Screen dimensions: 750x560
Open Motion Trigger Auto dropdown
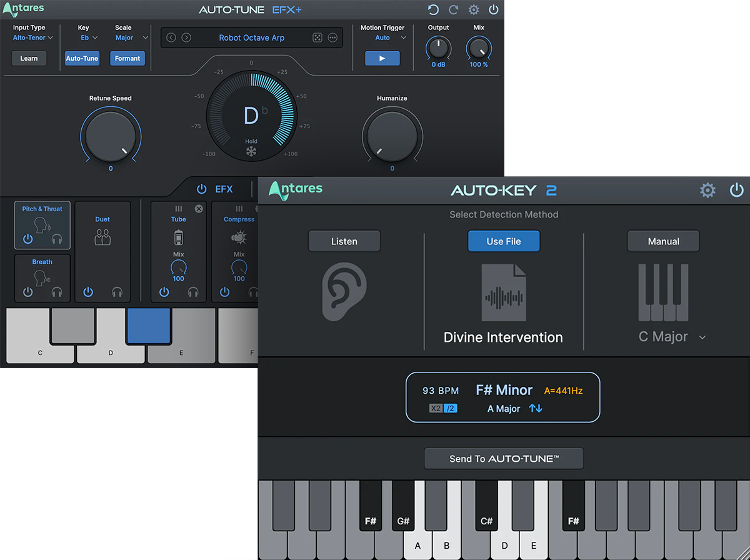point(391,37)
